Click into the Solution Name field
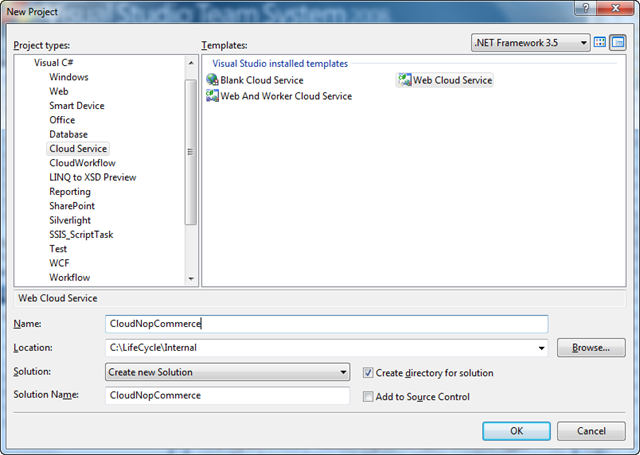 [x=227, y=395]
